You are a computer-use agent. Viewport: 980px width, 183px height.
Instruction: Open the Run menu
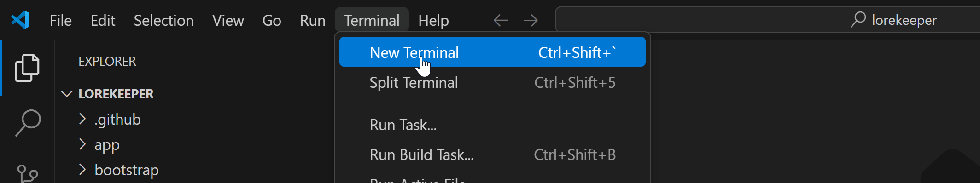pyautogui.click(x=313, y=20)
